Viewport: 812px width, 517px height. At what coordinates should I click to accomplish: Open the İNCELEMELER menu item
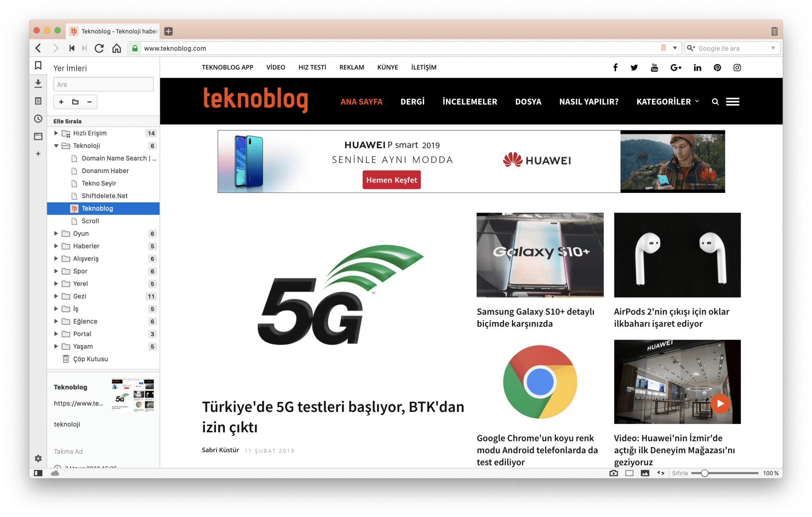coord(470,102)
